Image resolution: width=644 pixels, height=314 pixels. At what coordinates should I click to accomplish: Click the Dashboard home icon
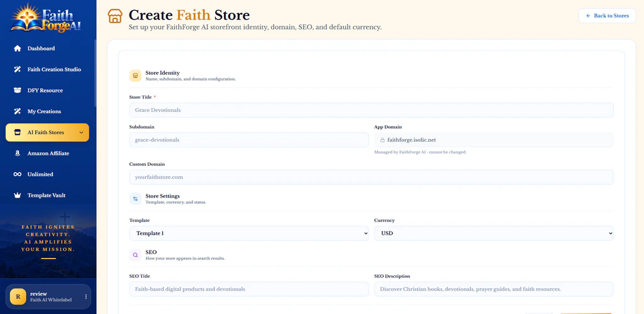[x=17, y=48]
